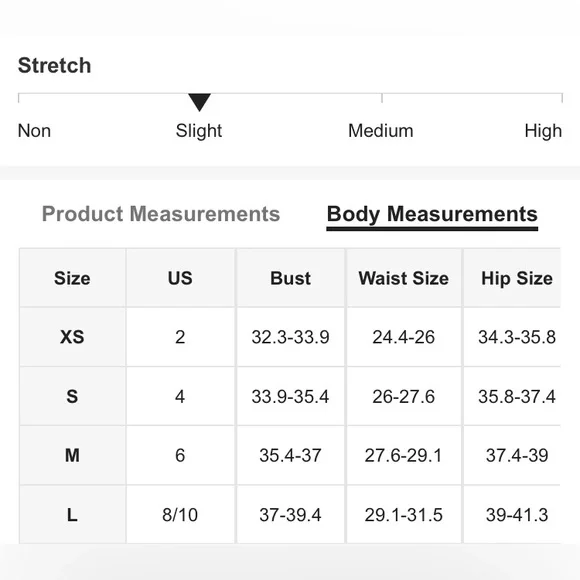Screen dimensions: 580x580
Task: Click the Medium stretch label
Action: pyautogui.click(x=381, y=131)
